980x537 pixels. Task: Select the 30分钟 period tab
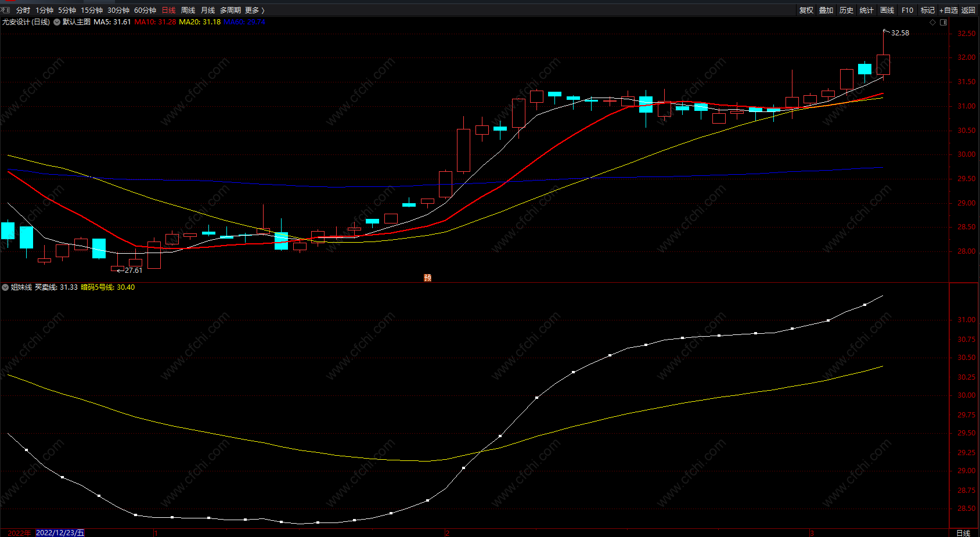(x=118, y=10)
